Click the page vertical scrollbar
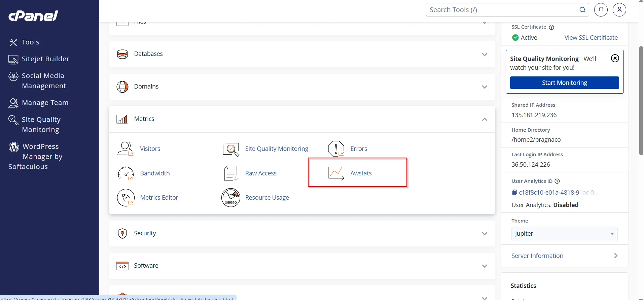644x300 pixels. click(641, 100)
